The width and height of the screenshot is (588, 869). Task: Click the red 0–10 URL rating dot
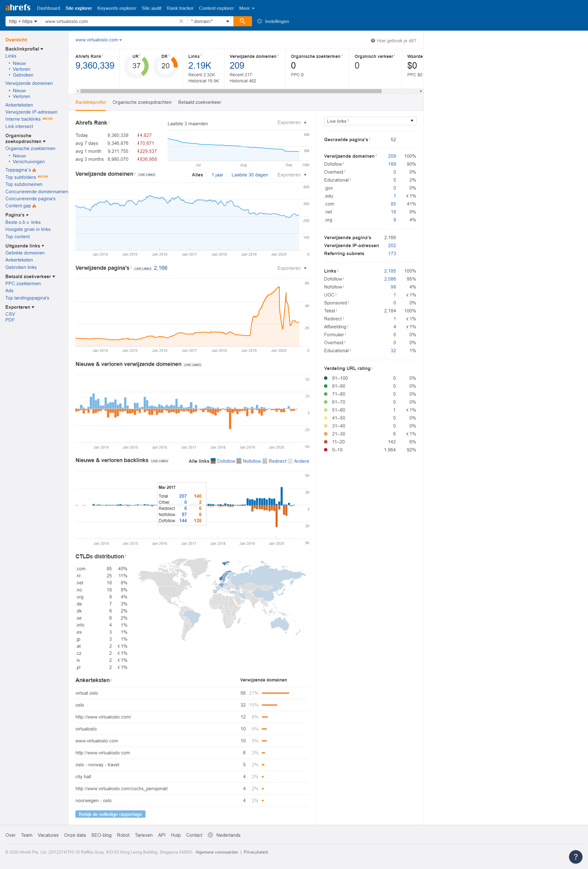pos(326,450)
